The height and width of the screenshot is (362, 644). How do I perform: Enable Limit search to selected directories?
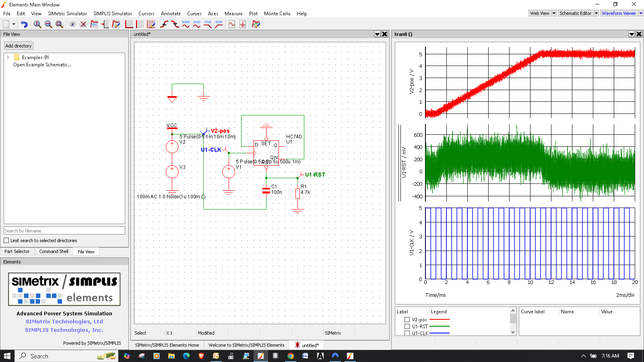(x=6, y=241)
